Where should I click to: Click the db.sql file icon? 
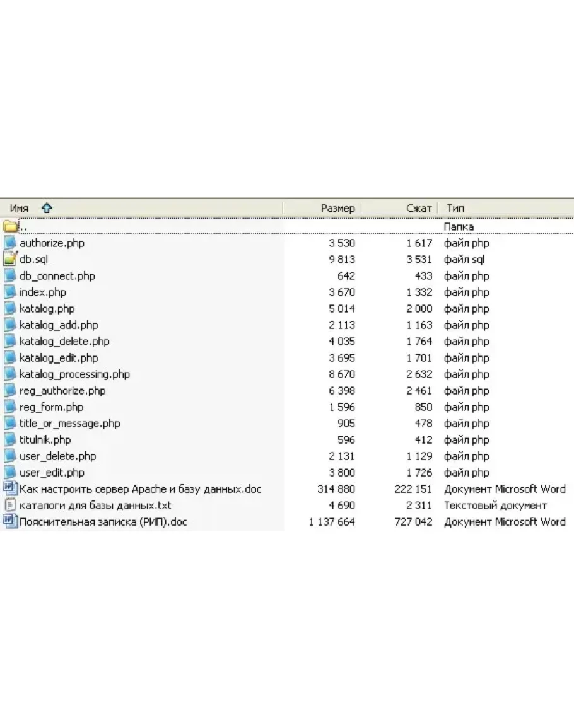pos(10,259)
